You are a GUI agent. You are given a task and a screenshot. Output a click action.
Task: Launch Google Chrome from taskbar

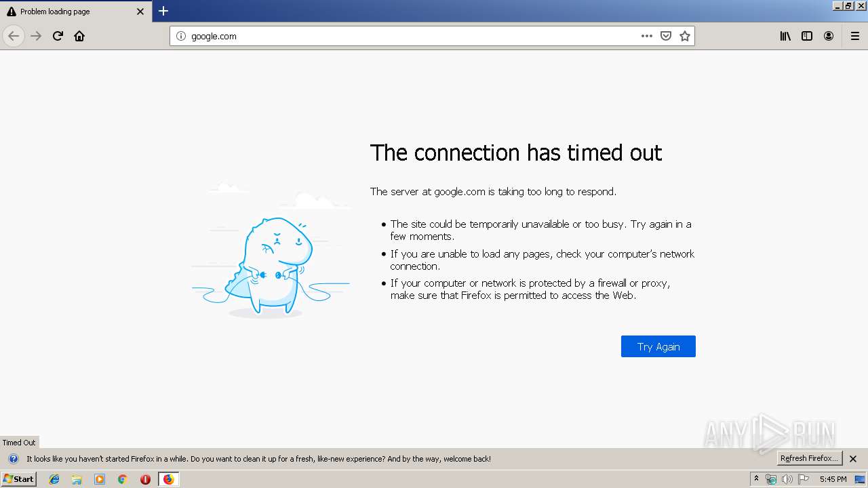pos(123,479)
